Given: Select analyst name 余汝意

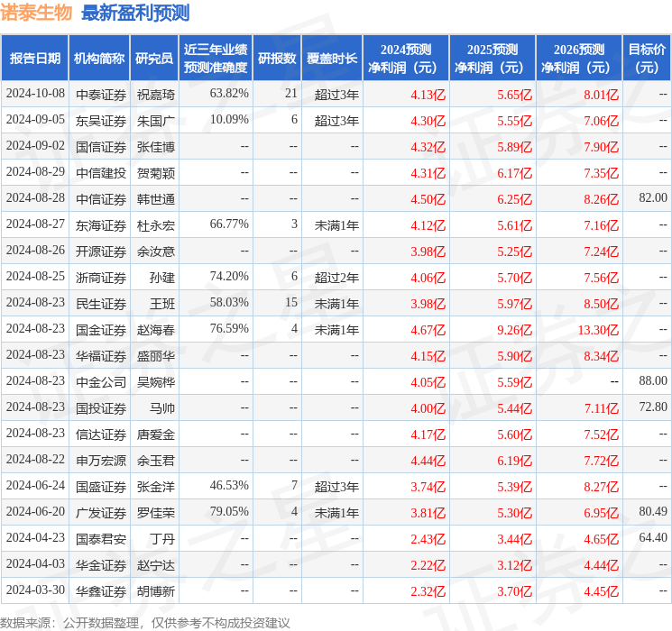Looking at the screenshot, I should coord(155,251).
